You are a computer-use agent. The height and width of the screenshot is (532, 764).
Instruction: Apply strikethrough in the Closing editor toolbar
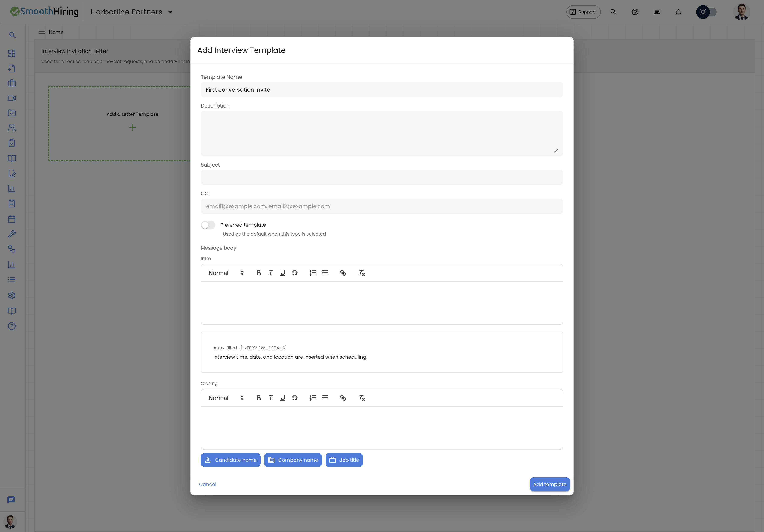pyautogui.click(x=294, y=398)
